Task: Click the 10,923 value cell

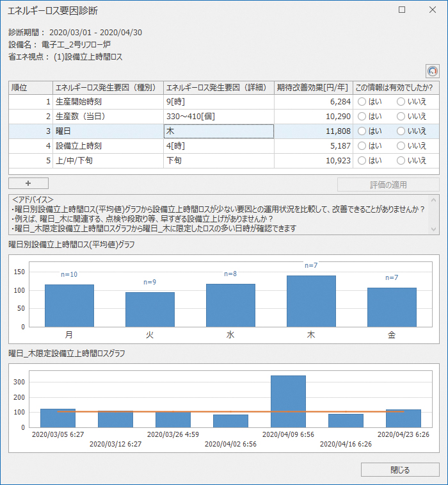Action: (314, 161)
